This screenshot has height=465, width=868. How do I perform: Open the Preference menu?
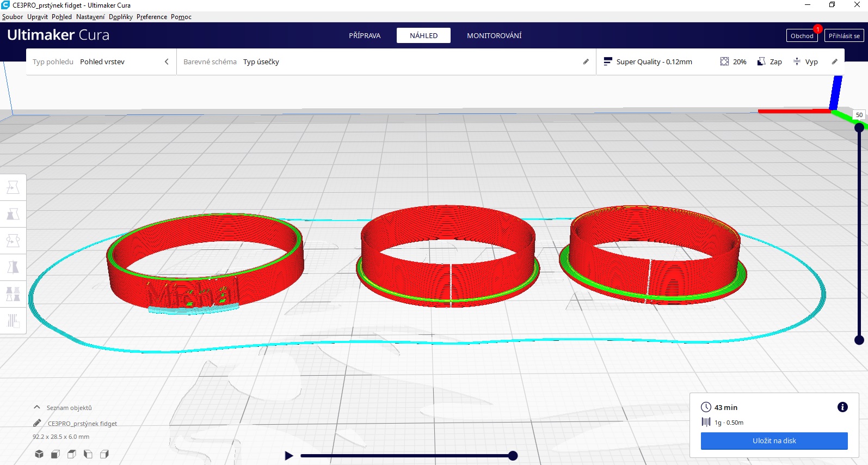tap(152, 17)
